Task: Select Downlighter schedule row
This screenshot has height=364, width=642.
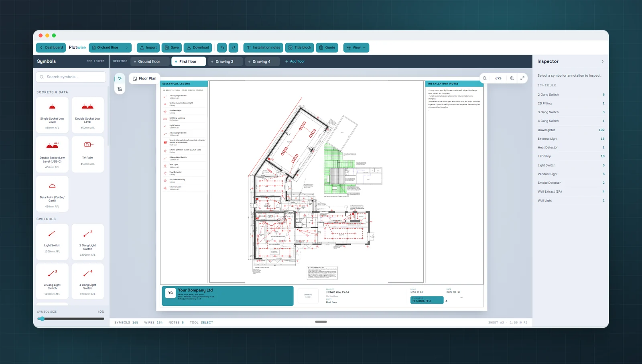Action: [571, 130]
